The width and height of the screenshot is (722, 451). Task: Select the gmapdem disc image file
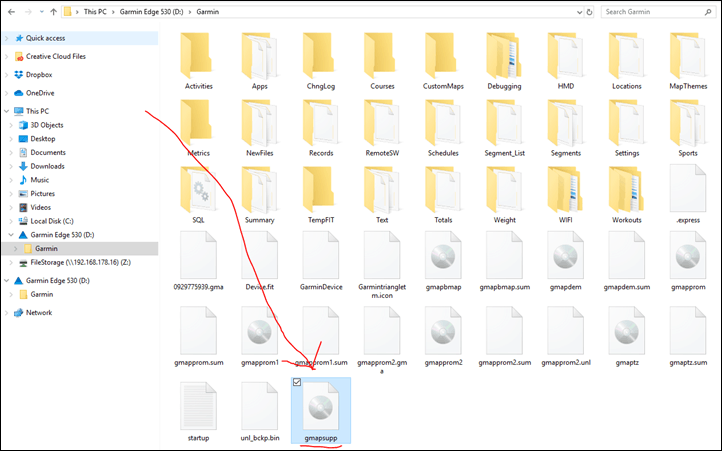[566, 261]
